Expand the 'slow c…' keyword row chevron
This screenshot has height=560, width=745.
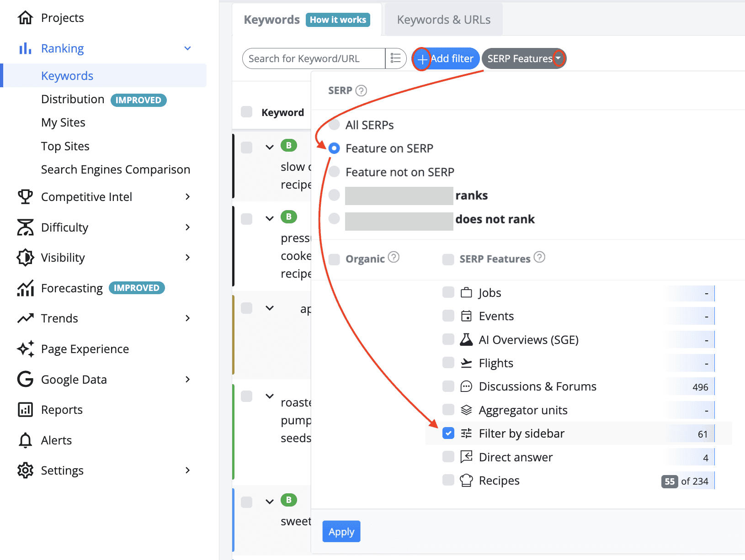270,147
